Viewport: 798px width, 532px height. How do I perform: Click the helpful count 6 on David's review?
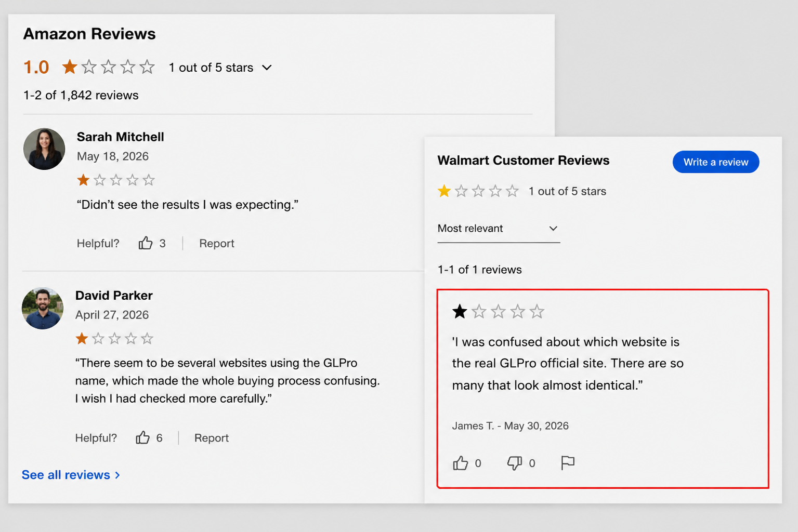coord(160,438)
